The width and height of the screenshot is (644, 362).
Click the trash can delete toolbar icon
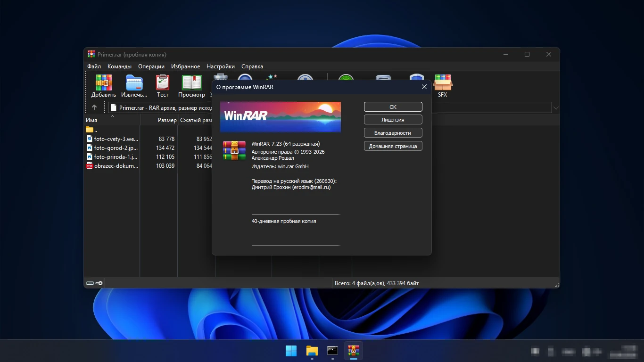coord(221,77)
